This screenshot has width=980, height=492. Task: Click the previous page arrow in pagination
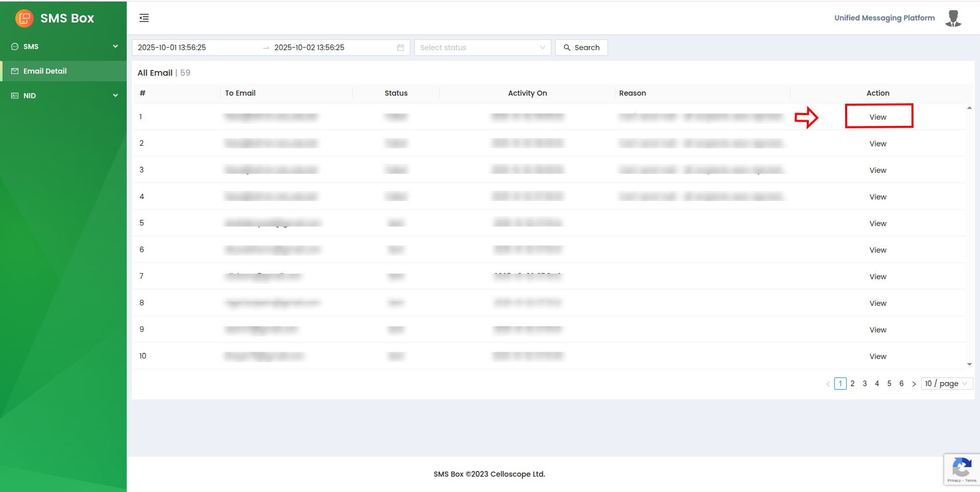coord(828,384)
